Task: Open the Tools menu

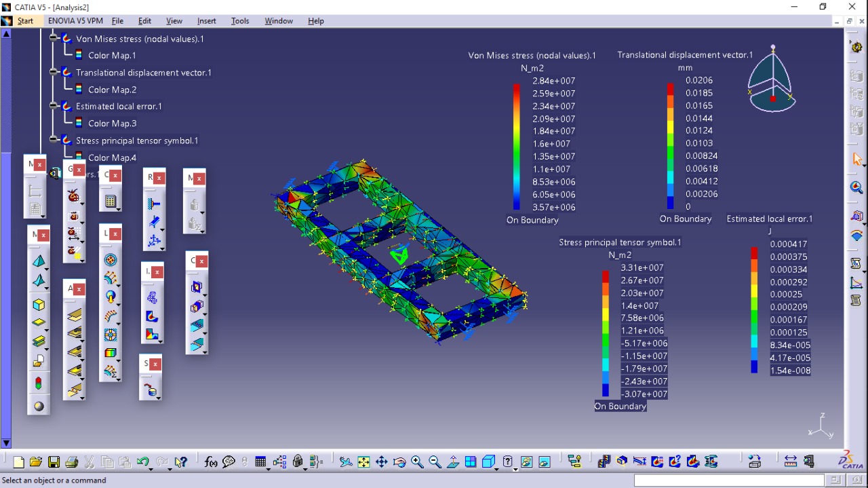Action: pos(240,21)
